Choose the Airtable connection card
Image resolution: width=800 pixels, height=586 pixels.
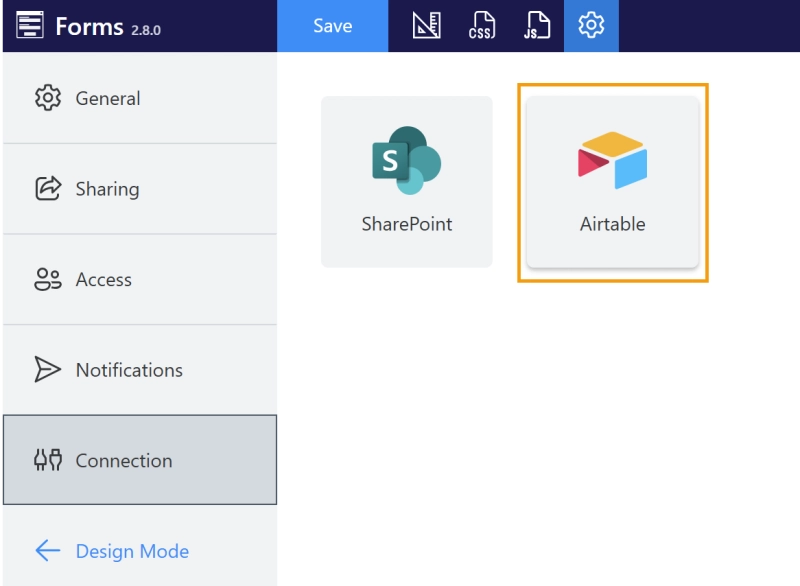pyautogui.click(x=612, y=182)
